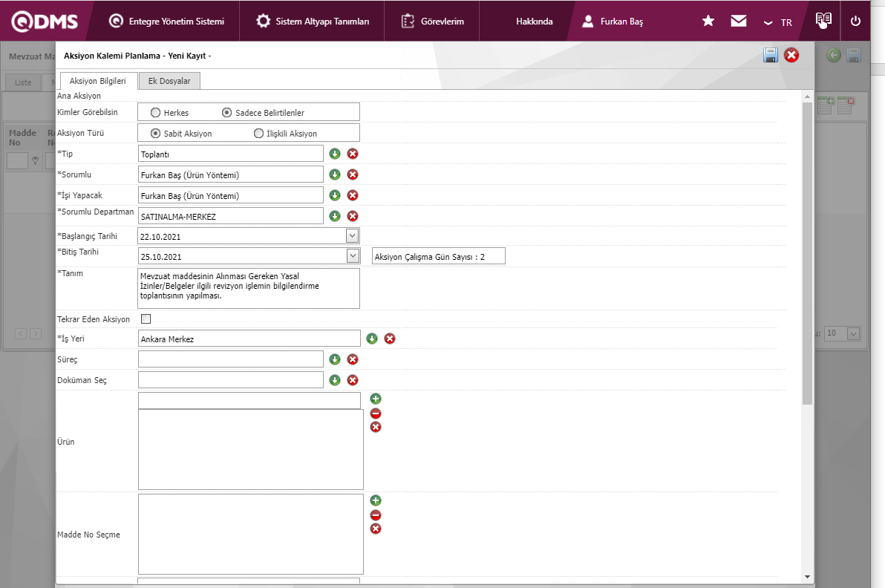Remove Madde No entry with red minus icon

click(376, 514)
